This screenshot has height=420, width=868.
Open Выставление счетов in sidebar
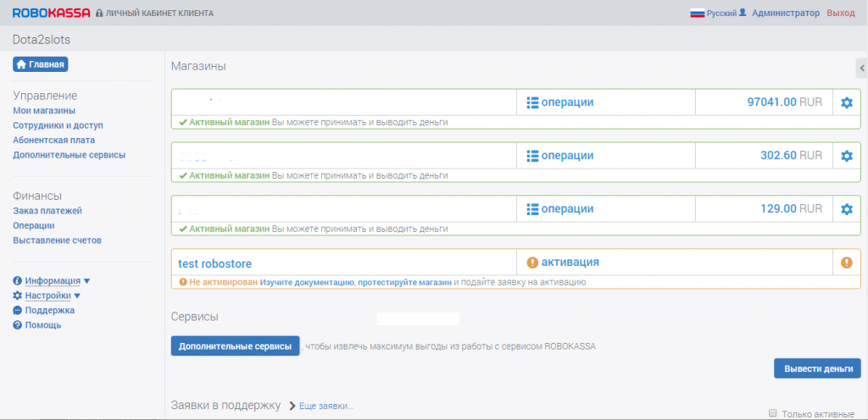(x=57, y=240)
